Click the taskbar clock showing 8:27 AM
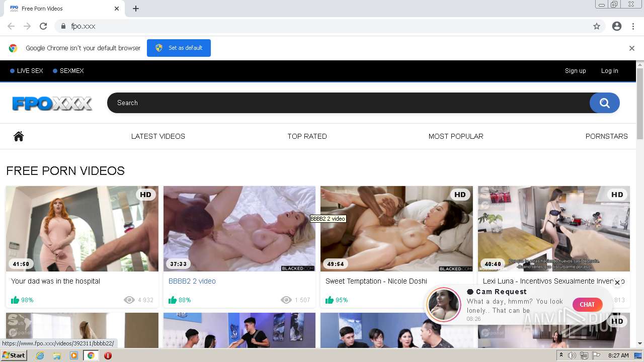The height and width of the screenshot is (362, 644). pos(618,355)
